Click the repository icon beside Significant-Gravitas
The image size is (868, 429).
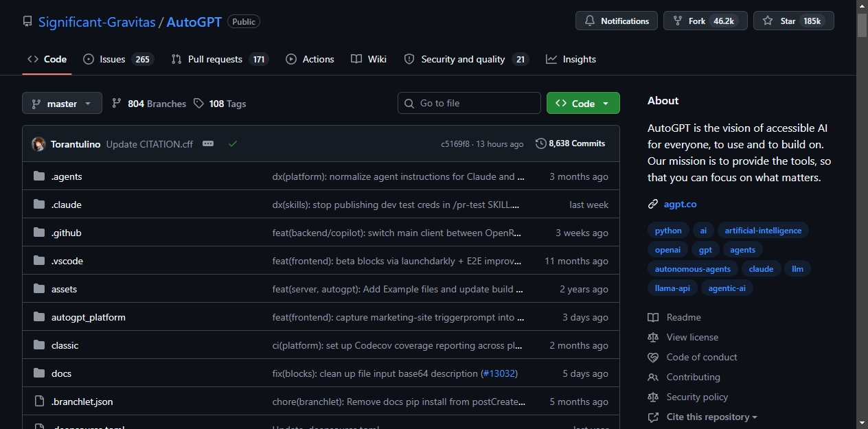(27, 22)
